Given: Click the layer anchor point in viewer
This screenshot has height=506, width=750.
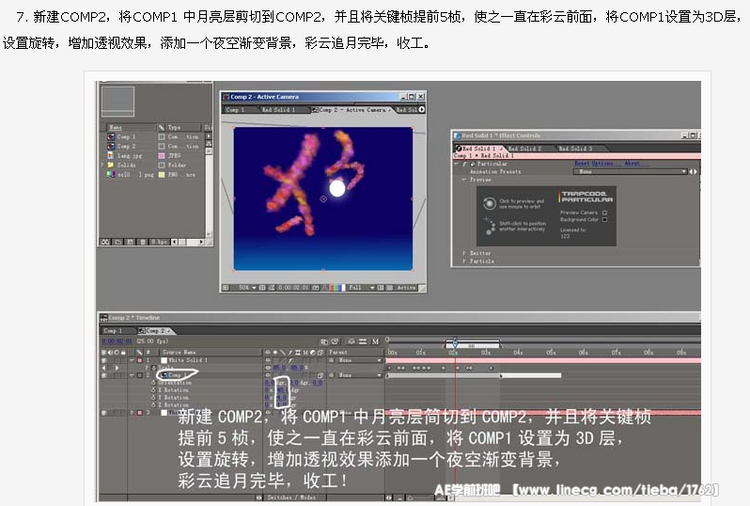Looking at the screenshot, I should point(323,199).
